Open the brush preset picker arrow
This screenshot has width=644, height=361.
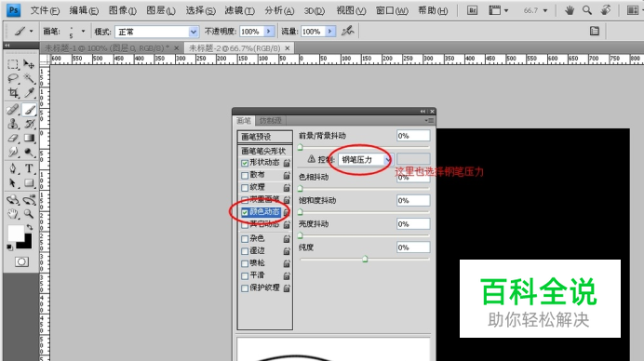[83, 31]
